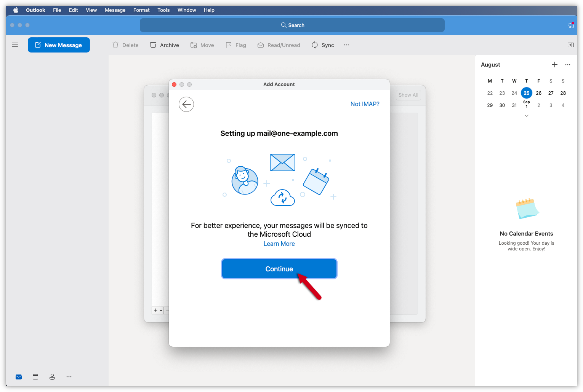
Task: Toggle the calendar side pane icon
Action: (570, 45)
